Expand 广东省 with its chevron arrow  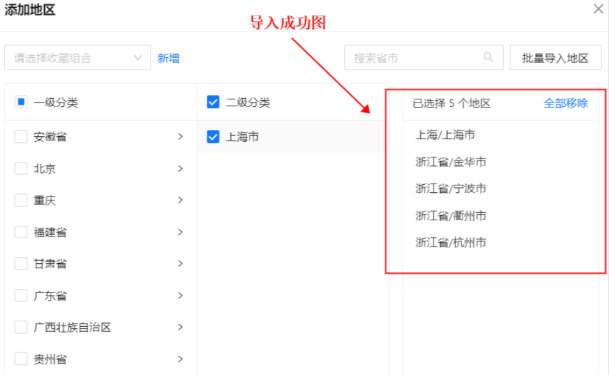point(180,295)
